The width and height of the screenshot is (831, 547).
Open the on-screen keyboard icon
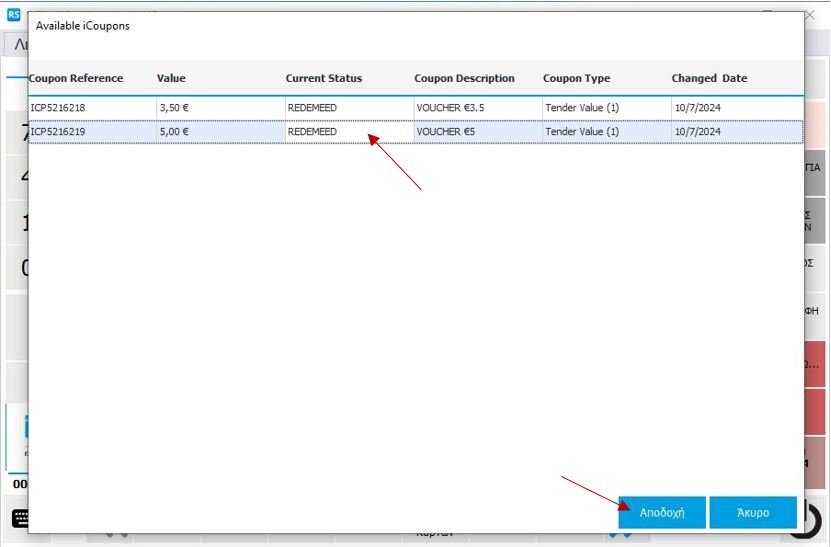tap(20, 518)
